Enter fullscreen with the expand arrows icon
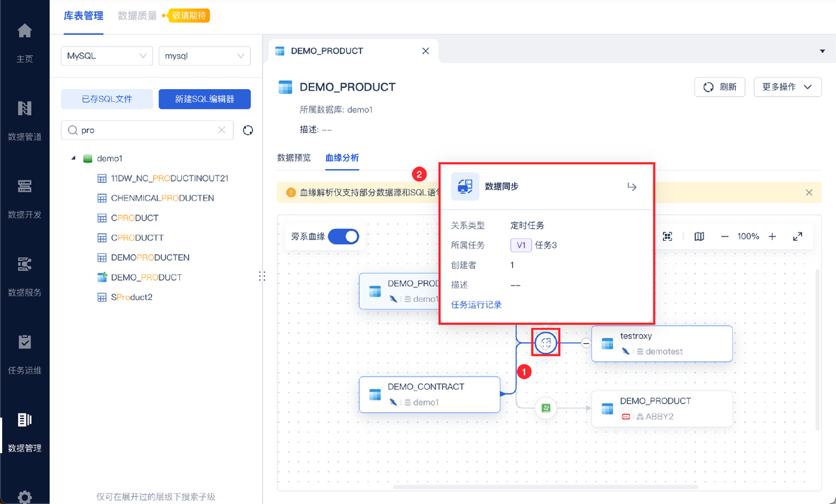 pos(798,237)
